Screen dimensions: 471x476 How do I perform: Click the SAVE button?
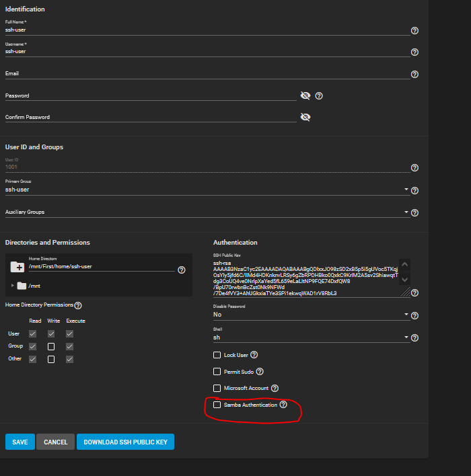click(x=20, y=442)
